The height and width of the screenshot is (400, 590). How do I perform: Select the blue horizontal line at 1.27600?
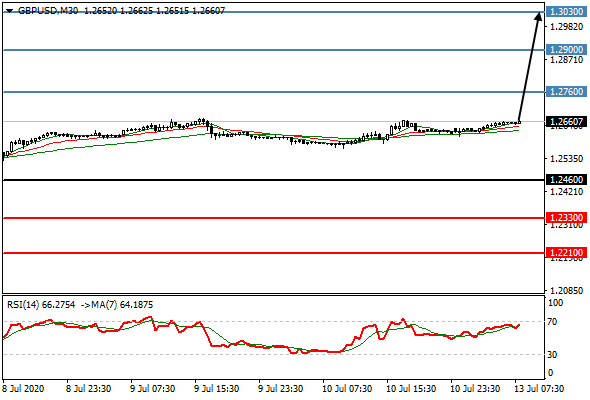point(274,92)
